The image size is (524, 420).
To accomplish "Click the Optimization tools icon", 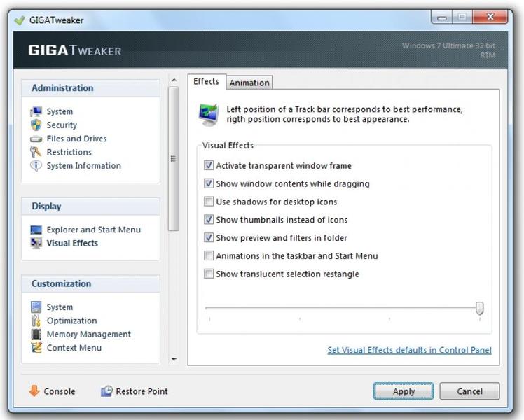I will click(x=36, y=321).
